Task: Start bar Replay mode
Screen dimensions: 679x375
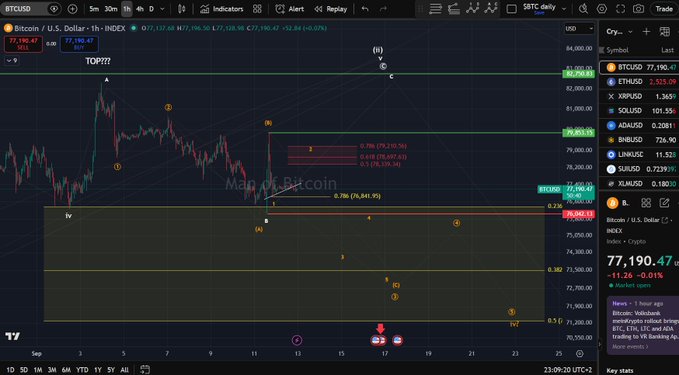Action: click(331, 9)
